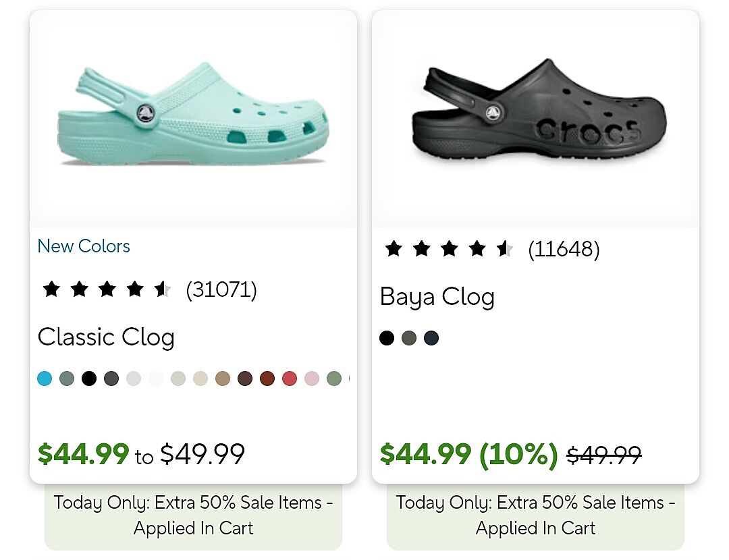The height and width of the screenshot is (560, 729).
Task: Click the Baya Clog $44.99 sale price
Action: pyautogui.click(x=425, y=454)
